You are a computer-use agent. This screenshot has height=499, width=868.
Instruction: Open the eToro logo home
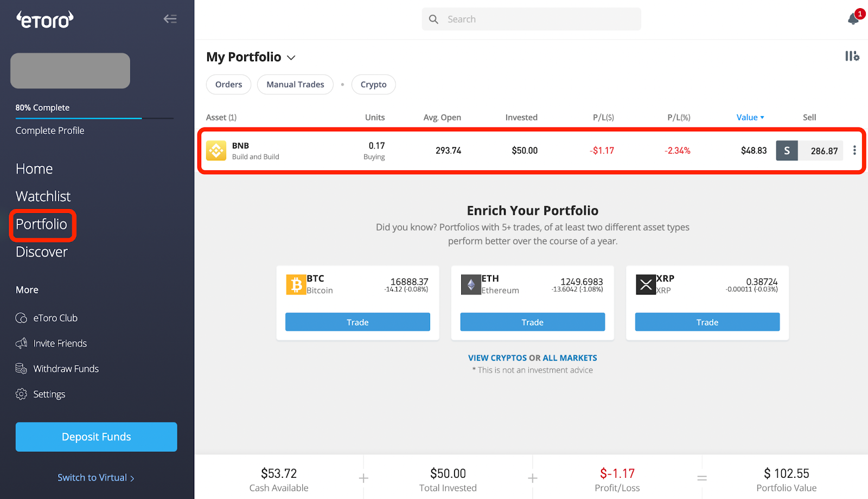pos(45,20)
